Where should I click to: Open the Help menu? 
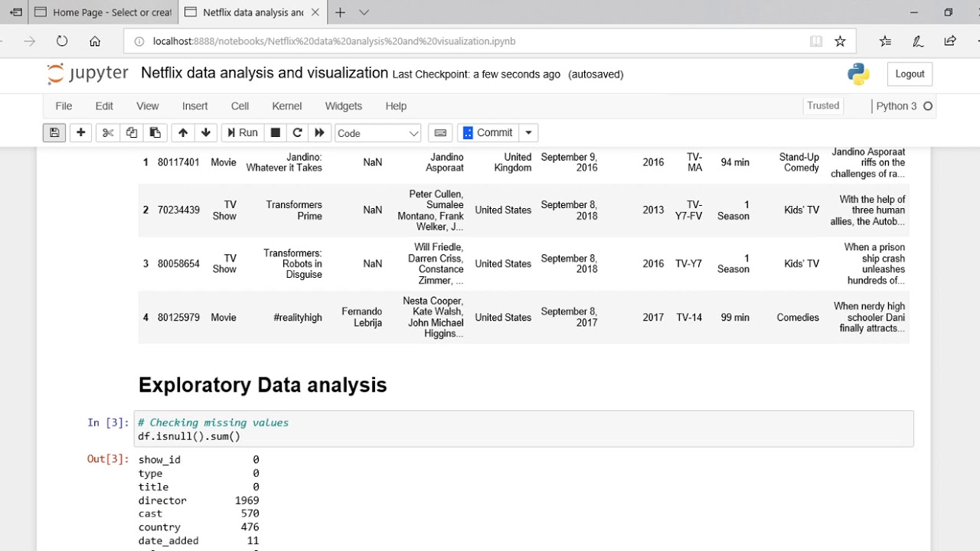(x=396, y=106)
